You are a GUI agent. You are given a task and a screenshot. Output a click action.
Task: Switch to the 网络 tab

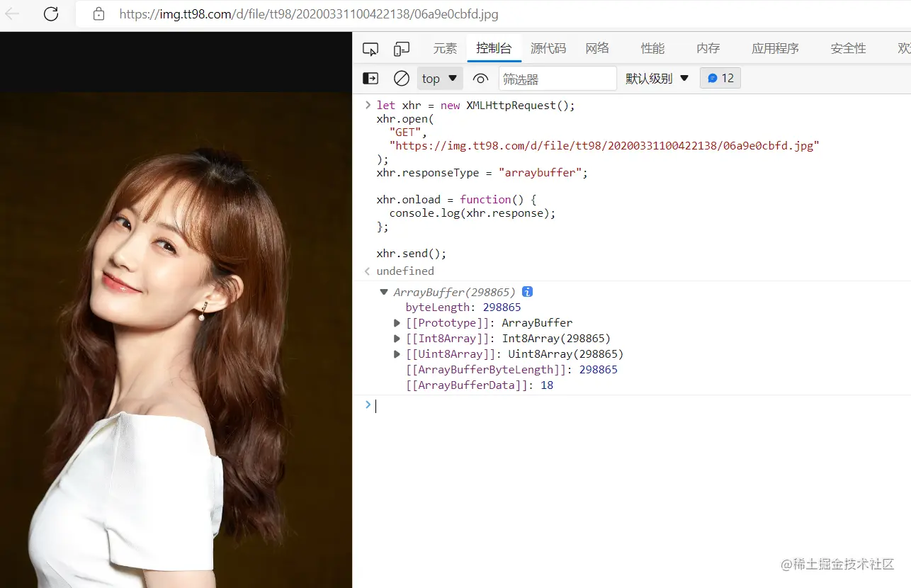[597, 48]
